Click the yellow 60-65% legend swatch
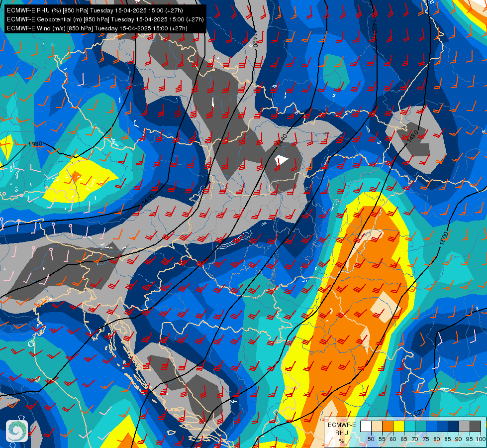 coord(399,426)
